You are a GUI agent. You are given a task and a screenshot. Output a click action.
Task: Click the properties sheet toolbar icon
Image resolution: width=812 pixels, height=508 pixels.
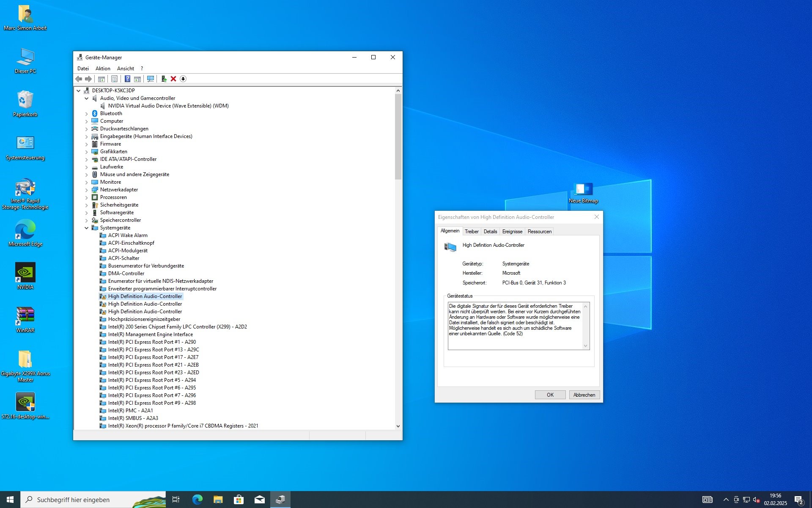pos(114,79)
